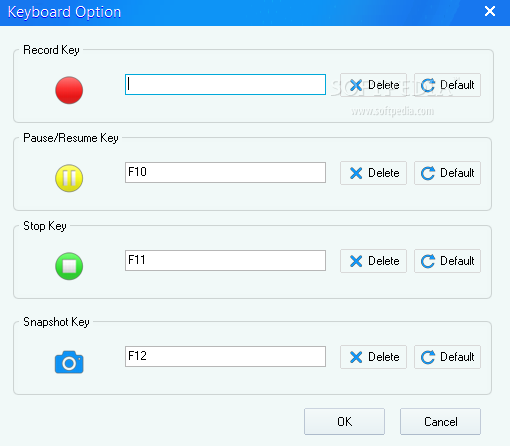Close the Keyboard Option window
Screen dimensions: 510x446
pos(490,12)
